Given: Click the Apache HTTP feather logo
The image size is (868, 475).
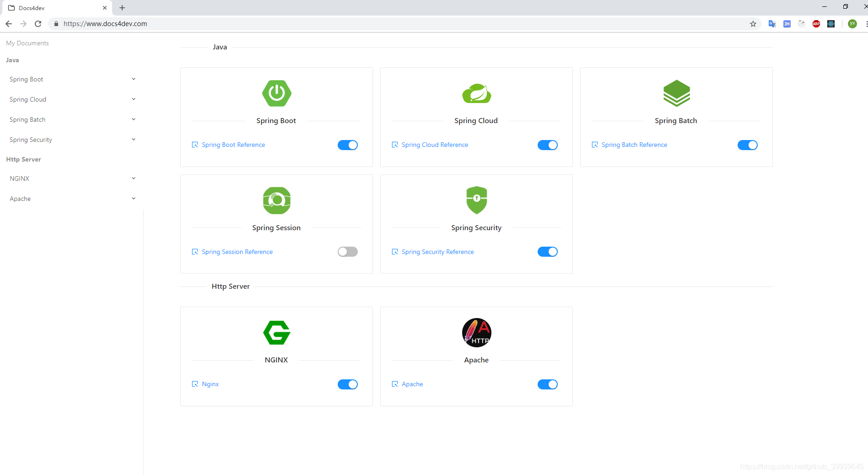Looking at the screenshot, I should click(x=476, y=333).
